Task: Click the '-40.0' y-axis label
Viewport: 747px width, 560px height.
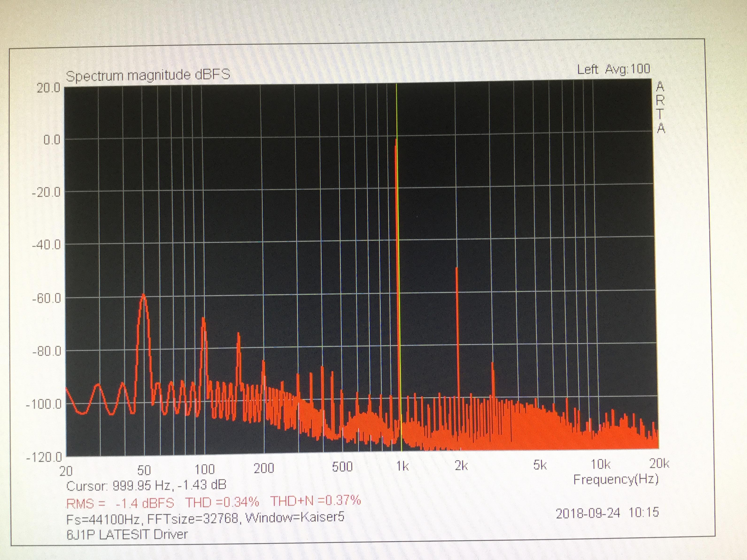Action: [46, 245]
